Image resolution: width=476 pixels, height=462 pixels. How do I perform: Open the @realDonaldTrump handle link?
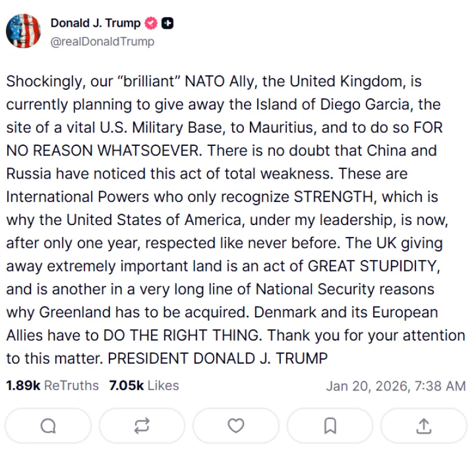point(102,41)
